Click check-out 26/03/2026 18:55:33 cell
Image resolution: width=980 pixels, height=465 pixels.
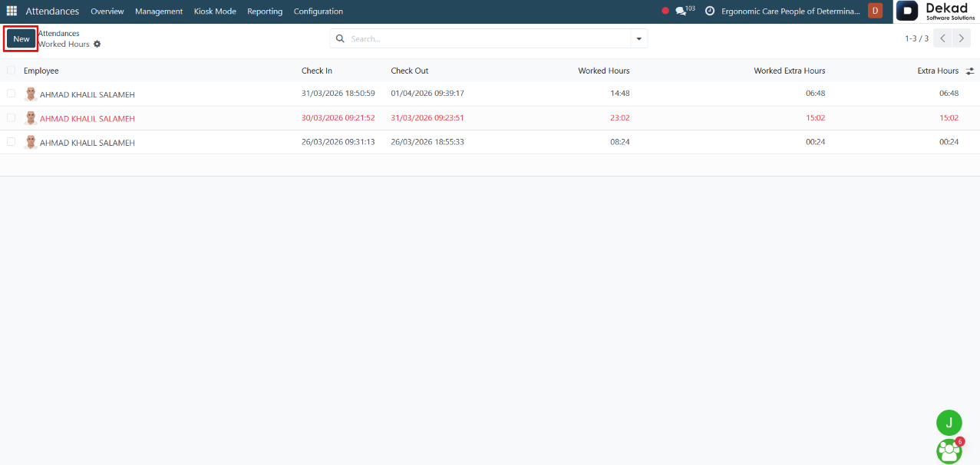point(427,142)
